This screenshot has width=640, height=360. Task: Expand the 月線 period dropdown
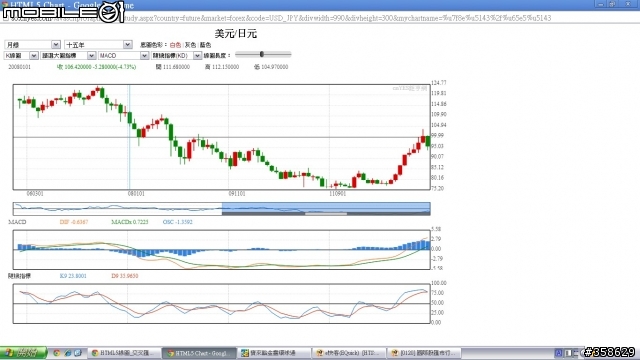(x=33, y=44)
